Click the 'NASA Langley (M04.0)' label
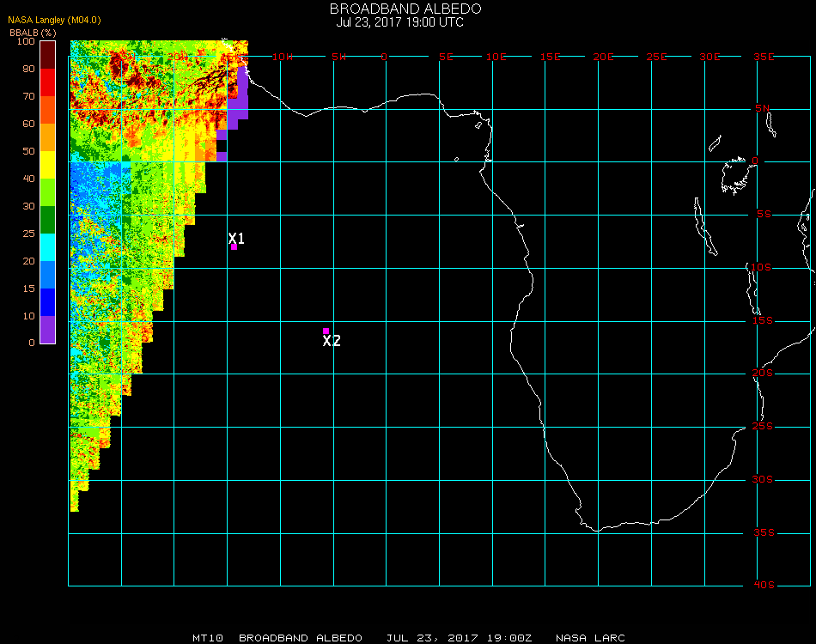The image size is (816, 644). [54, 21]
